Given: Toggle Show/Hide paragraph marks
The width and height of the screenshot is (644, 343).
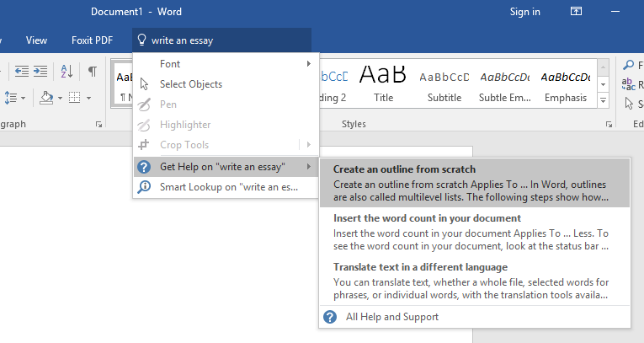Looking at the screenshot, I should pos(93,72).
